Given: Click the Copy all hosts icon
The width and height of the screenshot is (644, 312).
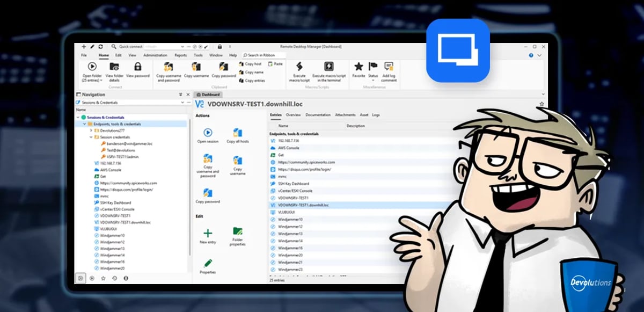Looking at the screenshot, I should tap(238, 132).
